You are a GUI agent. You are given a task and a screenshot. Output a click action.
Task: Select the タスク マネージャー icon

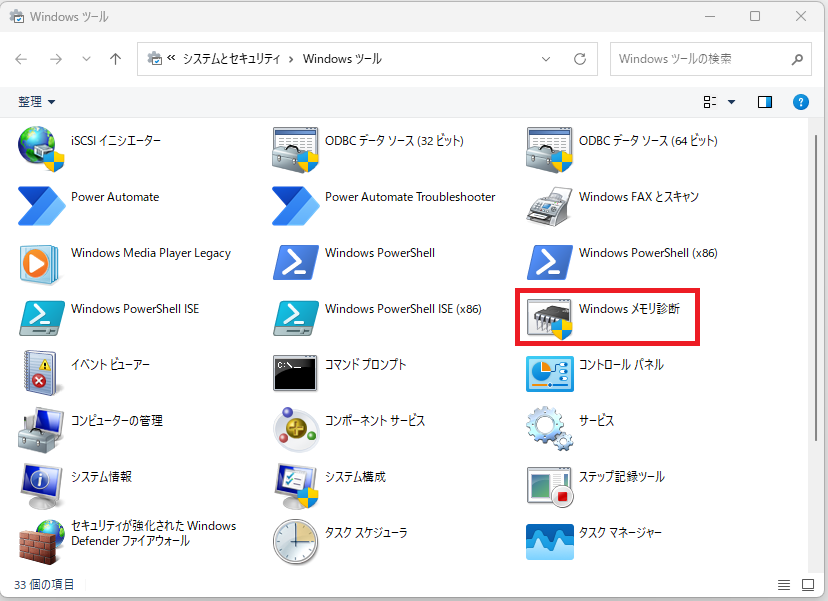[x=550, y=541]
